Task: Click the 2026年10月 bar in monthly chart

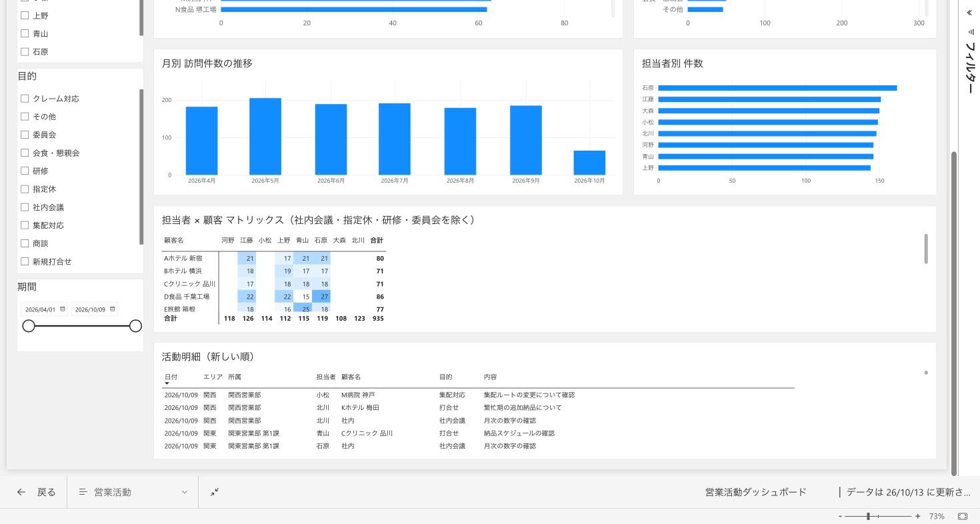Action: pos(589,163)
